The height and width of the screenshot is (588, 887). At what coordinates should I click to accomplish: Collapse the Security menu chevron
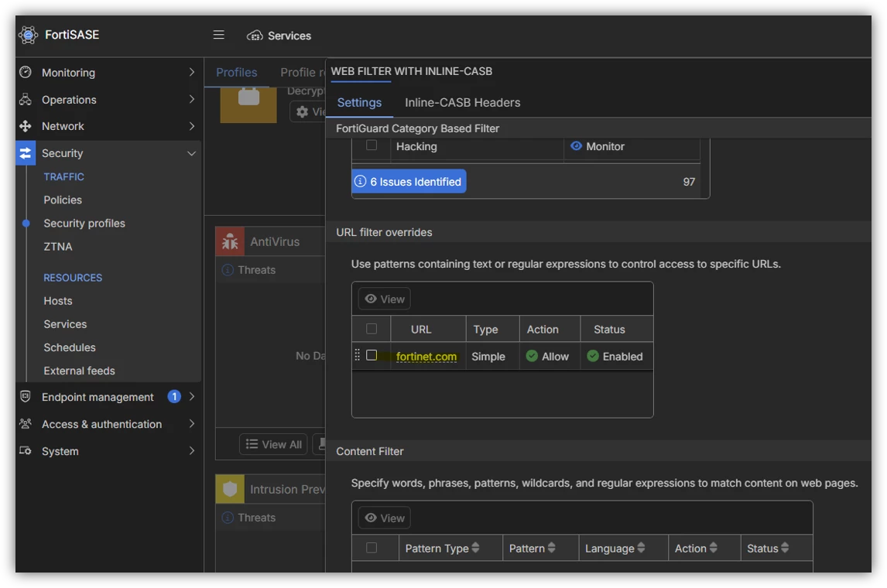click(192, 153)
